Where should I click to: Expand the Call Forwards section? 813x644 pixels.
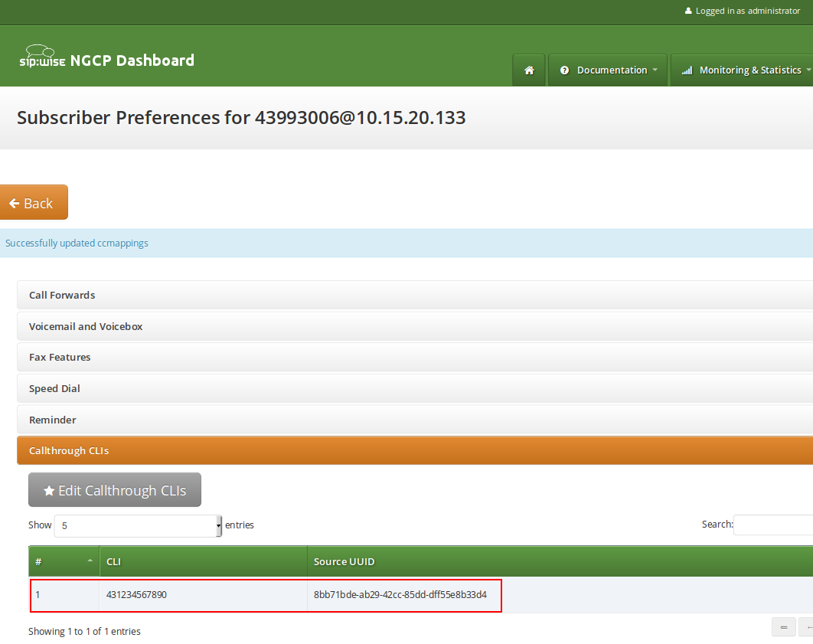coord(62,295)
